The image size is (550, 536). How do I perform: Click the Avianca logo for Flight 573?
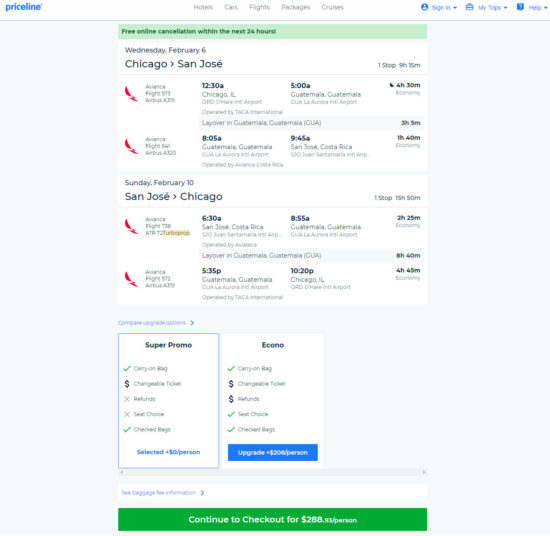coord(131,94)
